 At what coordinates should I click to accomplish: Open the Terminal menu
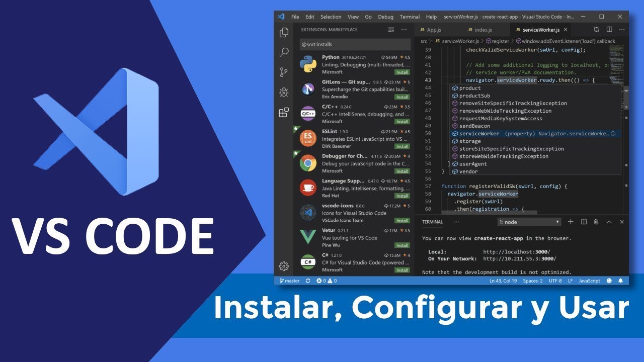click(410, 17)
